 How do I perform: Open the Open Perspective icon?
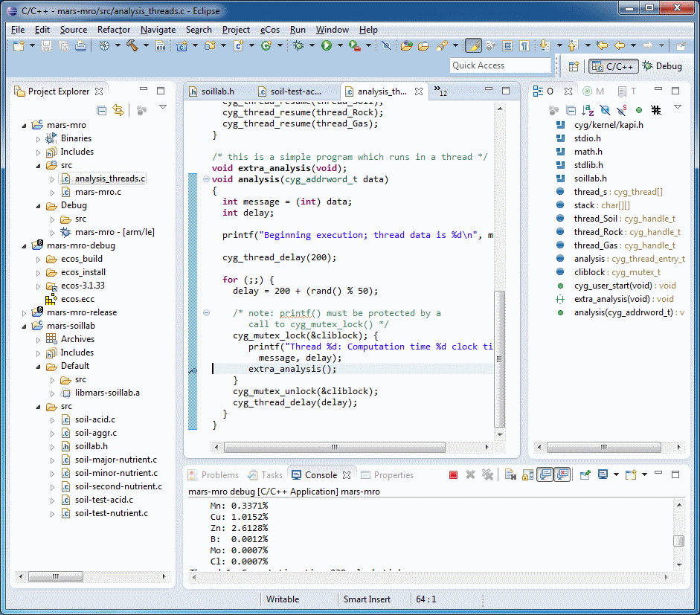pos(574,66)
